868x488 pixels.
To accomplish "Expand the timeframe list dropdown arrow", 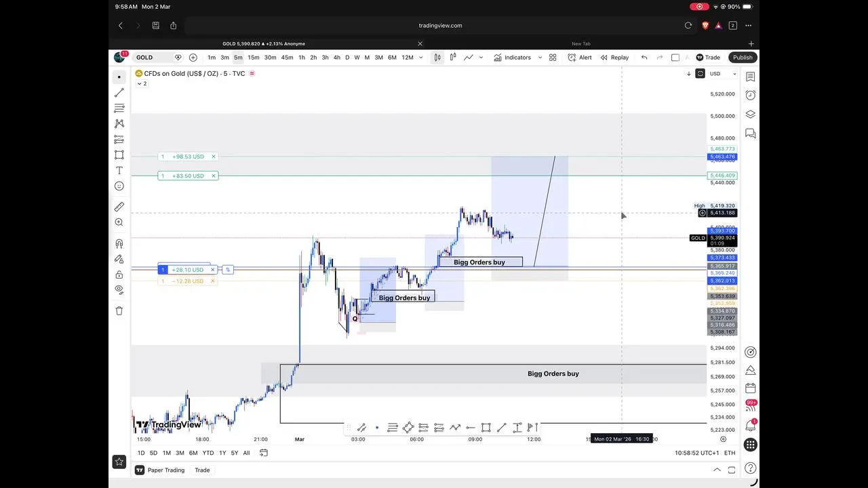I will [420, 58].
